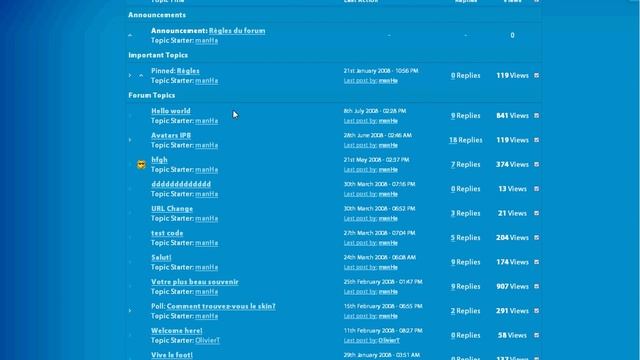
Task: Tick the selection box in the Salut! row
Action: coord(536,262)
